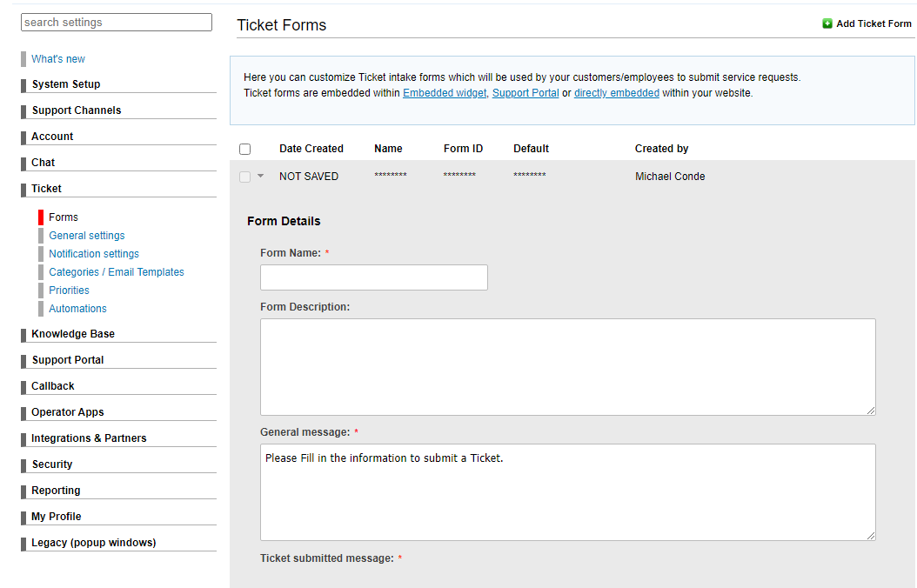The height and width of the screenshot is (588, 917).
Task: Follow the directly embedded link
Action: coord(616,93)
